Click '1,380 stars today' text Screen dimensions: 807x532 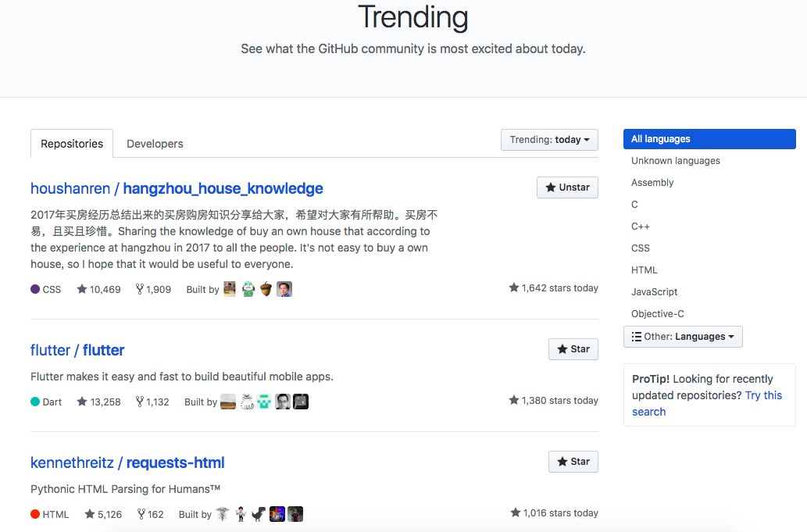pos(553,400)
